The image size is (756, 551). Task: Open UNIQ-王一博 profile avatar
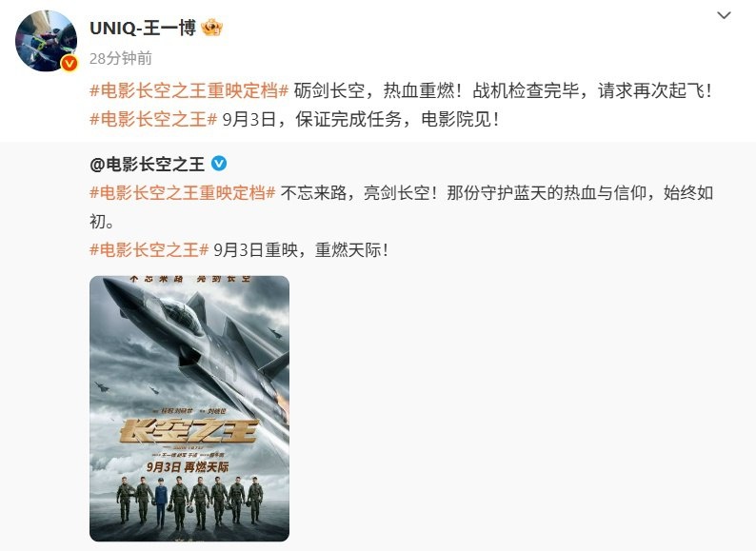pyautogui.click(x=47, y=41)
